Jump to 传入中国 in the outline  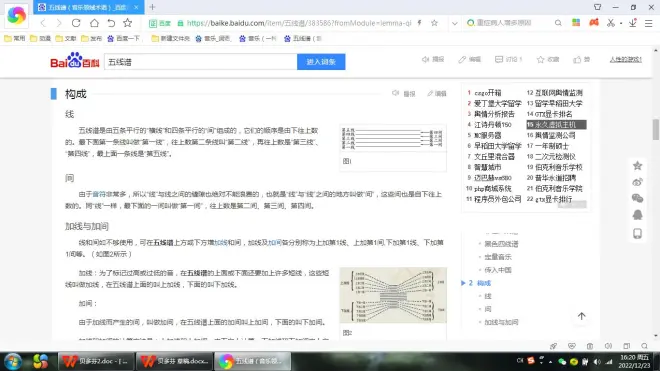(498, 270)
